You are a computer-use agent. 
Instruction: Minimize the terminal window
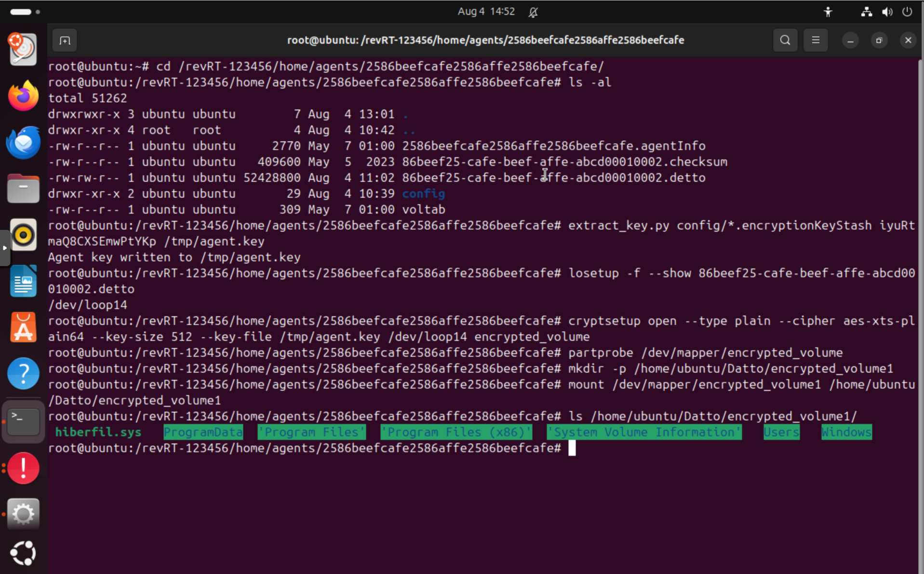click(850, 40)
